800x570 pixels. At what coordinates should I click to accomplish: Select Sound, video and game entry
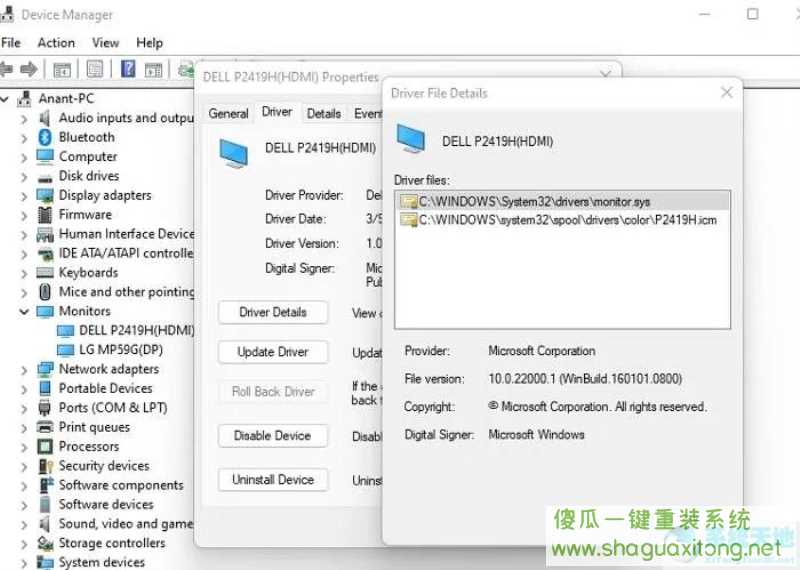click(x=126, y=524)
